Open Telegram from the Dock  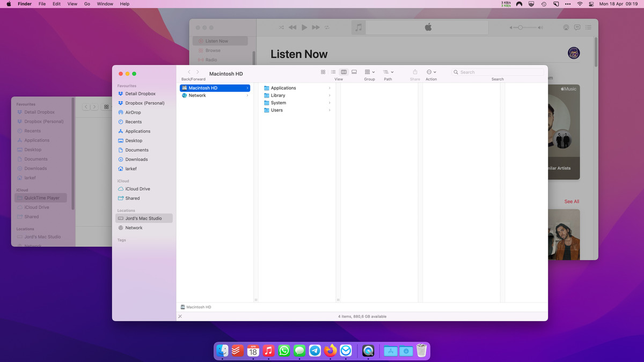coord(315,351)
